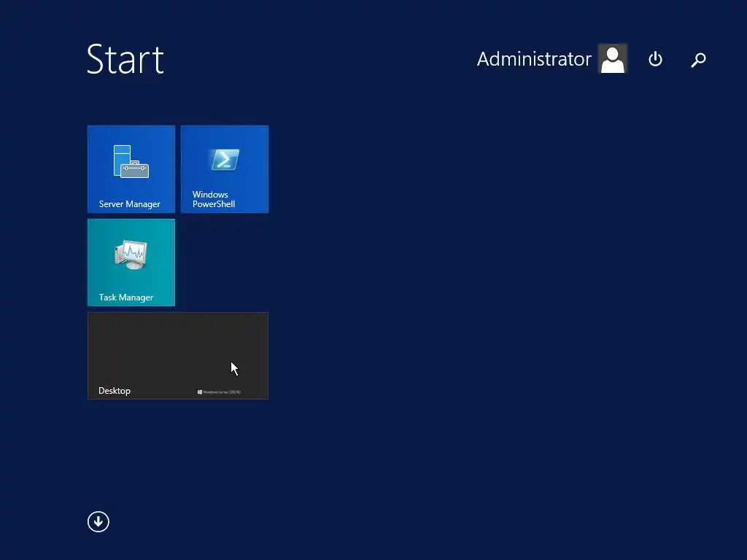Open the search magnifier icon
The height and width of the screenshot is (560, 747).
[x=698, y=60]
